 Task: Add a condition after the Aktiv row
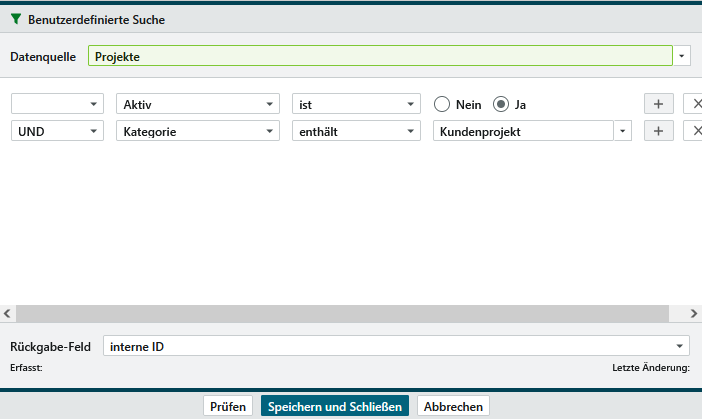coord(658,104)
